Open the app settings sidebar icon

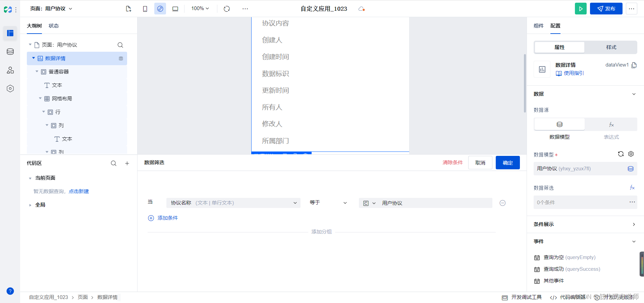10,88
